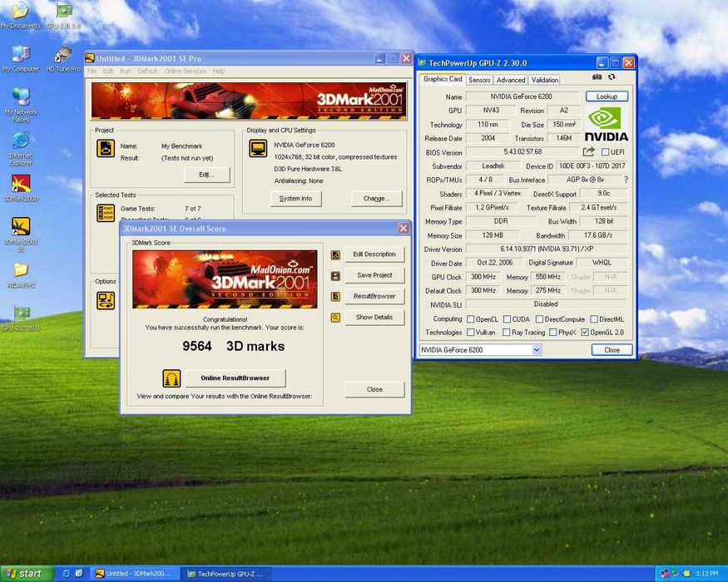
Task: Open the My Computer desktop icon
Action: point(21,58)
